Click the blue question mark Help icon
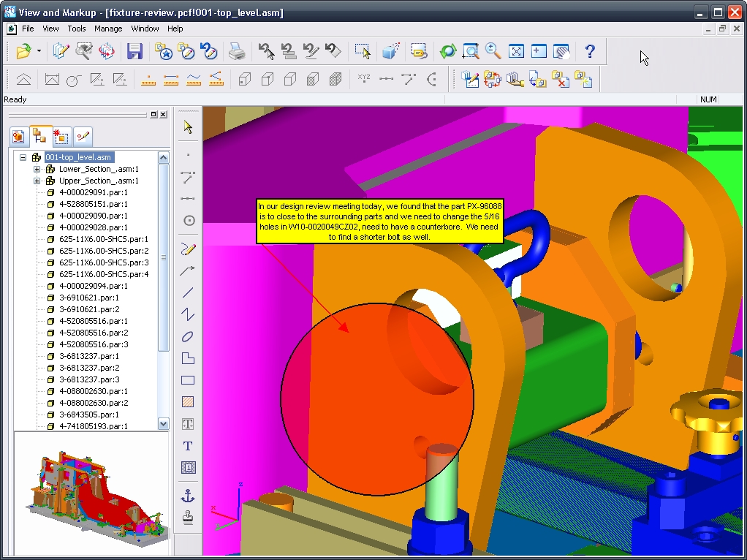The image size is (747, 560). (590, 51)
